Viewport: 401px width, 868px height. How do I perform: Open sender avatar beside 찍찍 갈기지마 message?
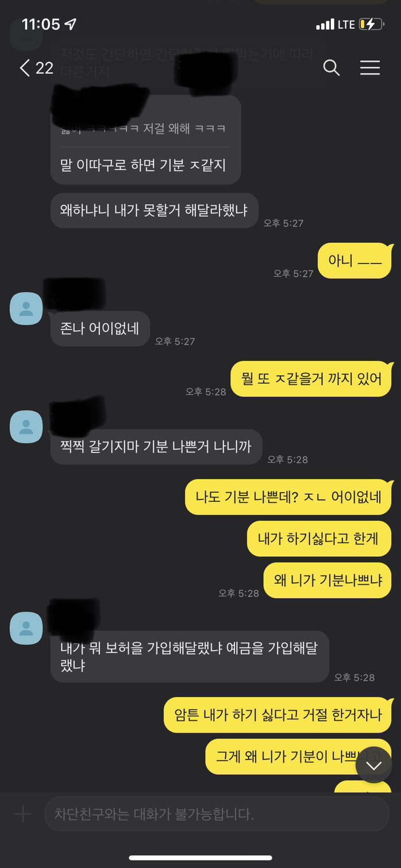26,427
